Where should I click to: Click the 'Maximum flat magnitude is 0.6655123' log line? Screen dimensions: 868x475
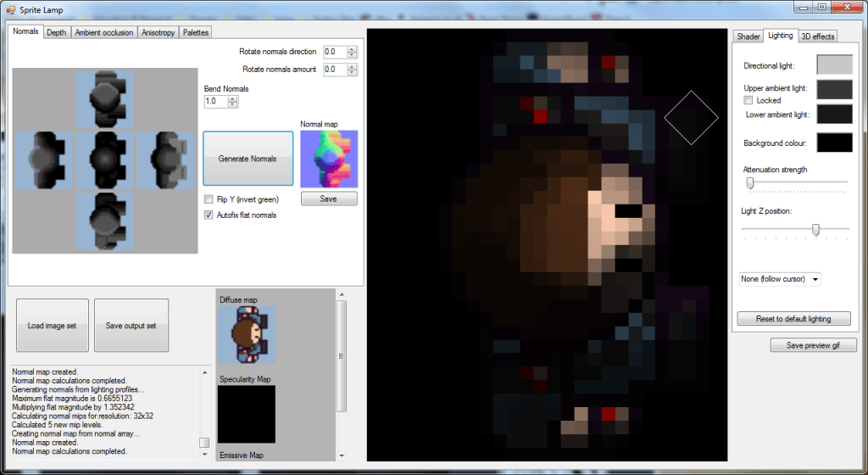tap(72, 399)
